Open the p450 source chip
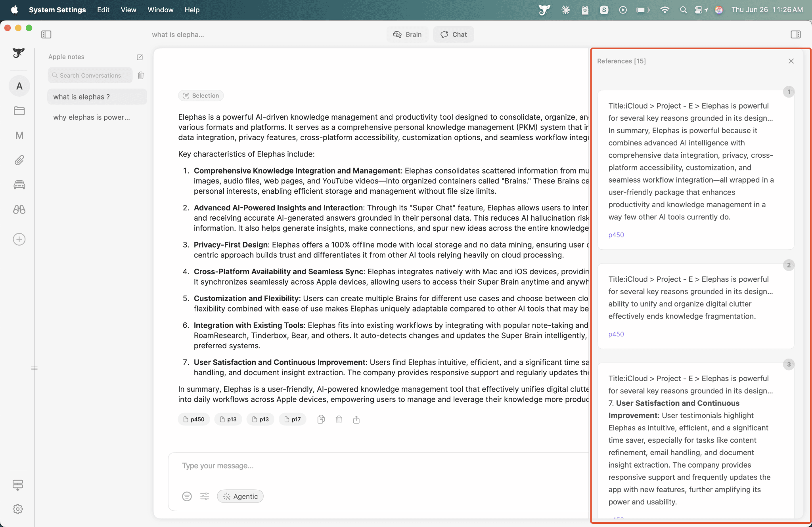The height and width of the screenshot is (527, 812). coord(194,419)
